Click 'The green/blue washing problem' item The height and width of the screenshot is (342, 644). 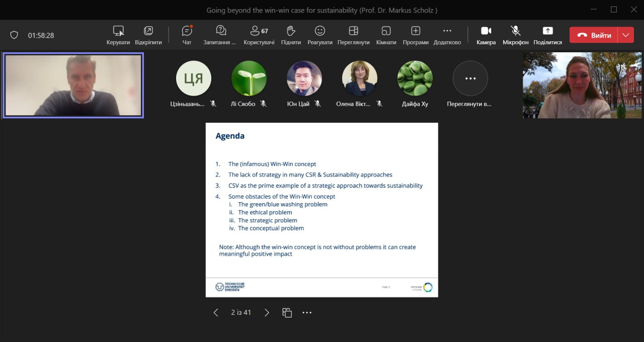point(283,204)
